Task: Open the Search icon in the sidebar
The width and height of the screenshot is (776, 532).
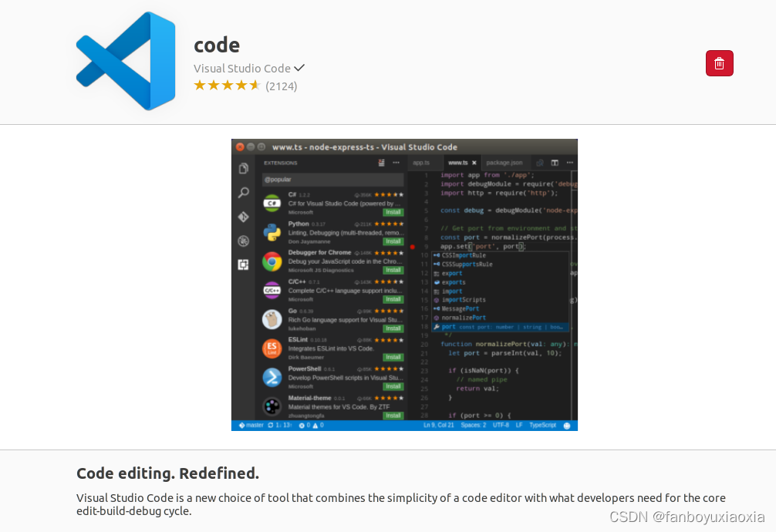Action: [x=242, y=193]
